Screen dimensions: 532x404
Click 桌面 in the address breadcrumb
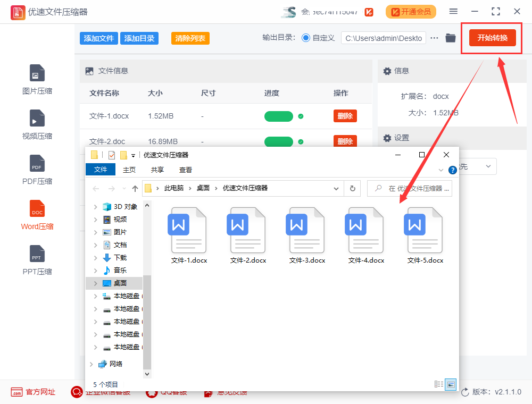click(x=203, y=188)
